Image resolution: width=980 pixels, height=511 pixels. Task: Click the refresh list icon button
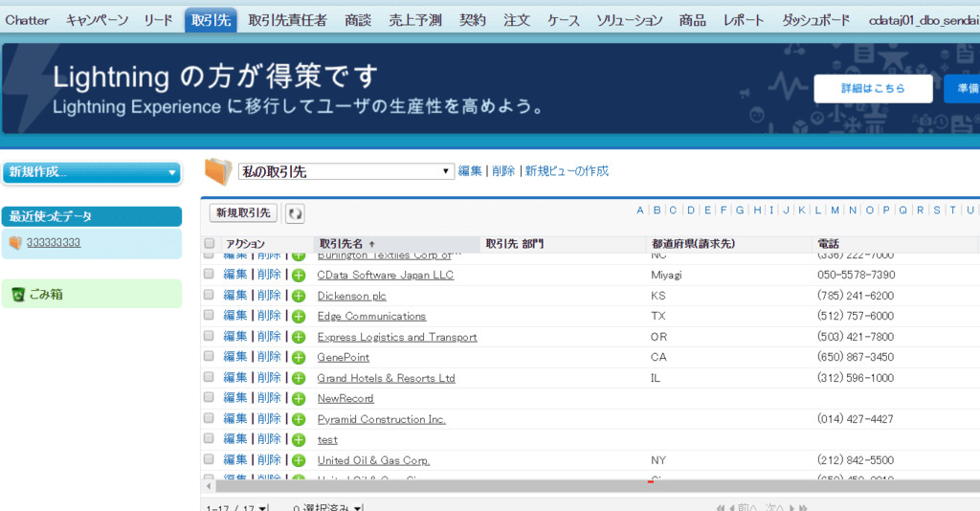pos(295,213)
